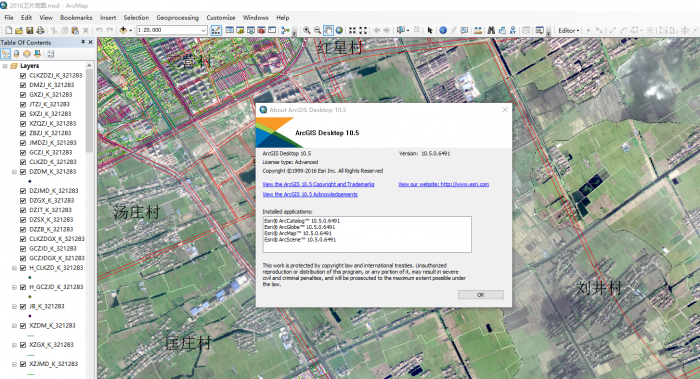Open ArcGIS 10.5 Acknowledgements link
The width and height of the screenshot is (700, 379).
tap(310, 194)
